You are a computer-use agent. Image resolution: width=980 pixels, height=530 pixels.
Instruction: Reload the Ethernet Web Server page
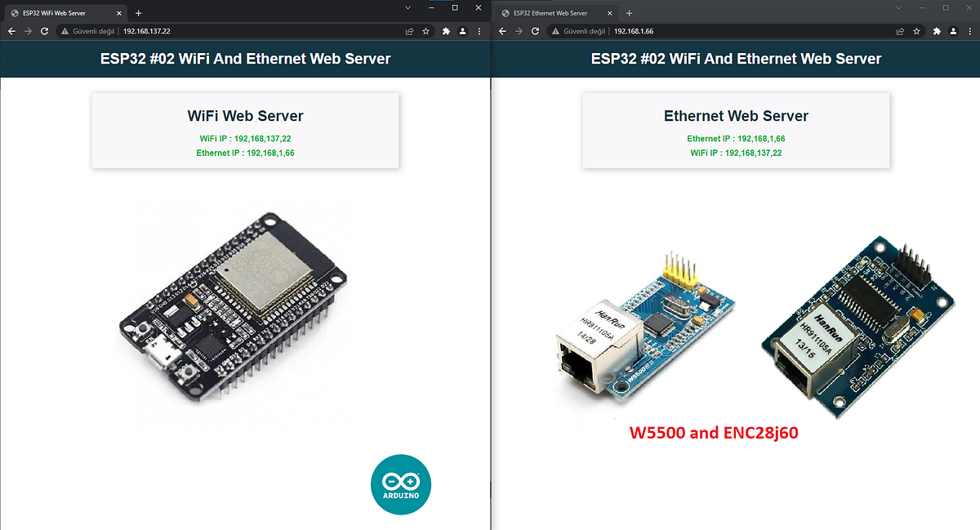click(x=534, y=30)
